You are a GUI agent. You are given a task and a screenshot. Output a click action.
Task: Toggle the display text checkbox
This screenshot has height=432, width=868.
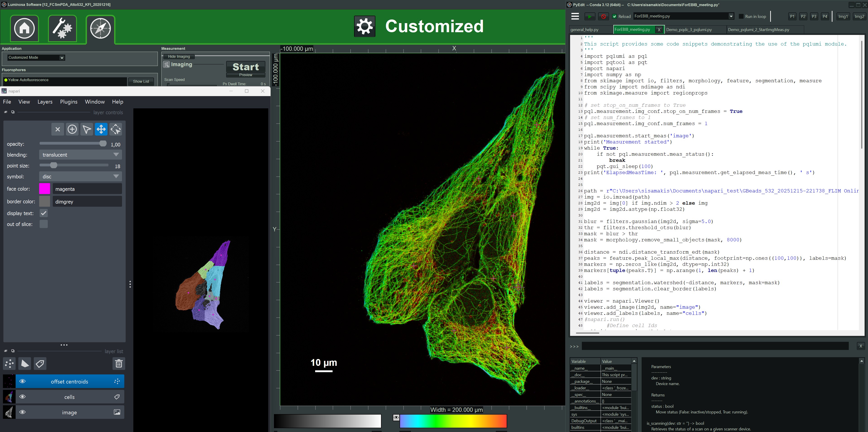point(44,213)
